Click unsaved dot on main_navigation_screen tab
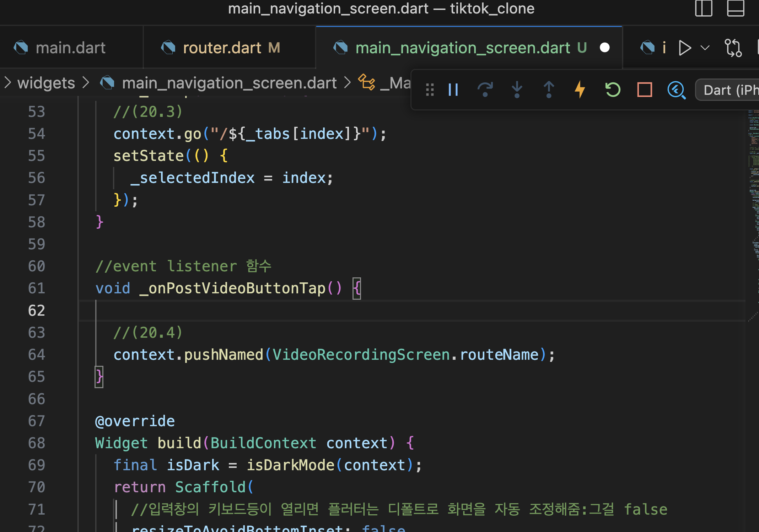The height and width of the screenshot is (532, 759). (x=604, y=48)
